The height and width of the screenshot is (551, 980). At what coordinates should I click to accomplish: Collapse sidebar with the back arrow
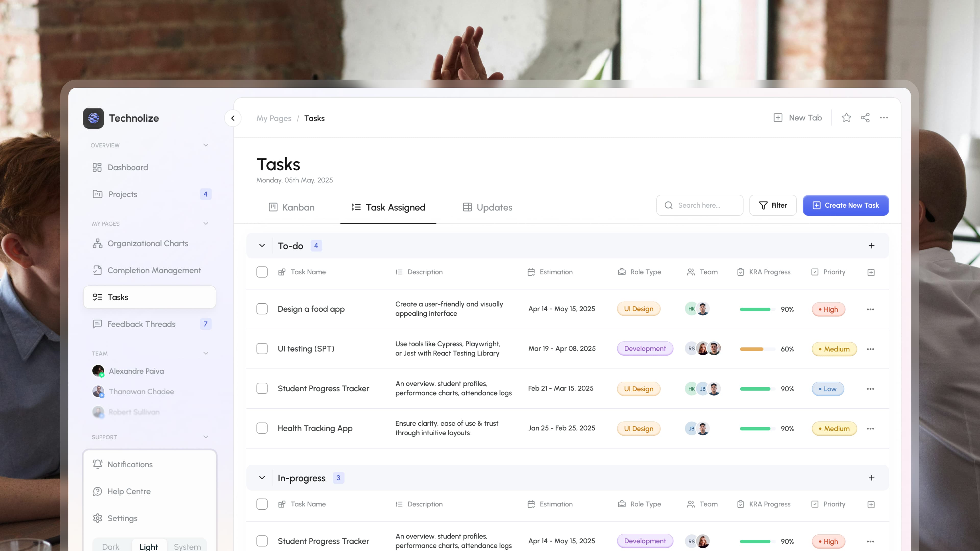tap(233, 118)
